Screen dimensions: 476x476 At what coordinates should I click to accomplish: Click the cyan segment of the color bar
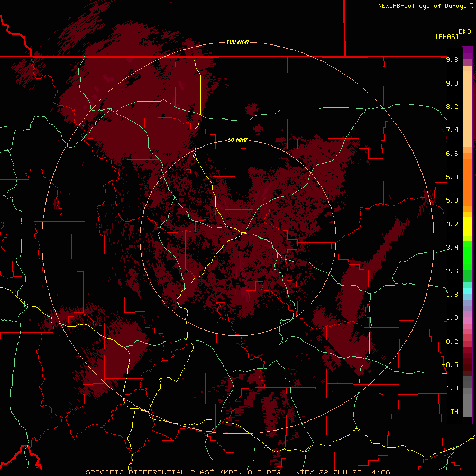coord(467,291)
